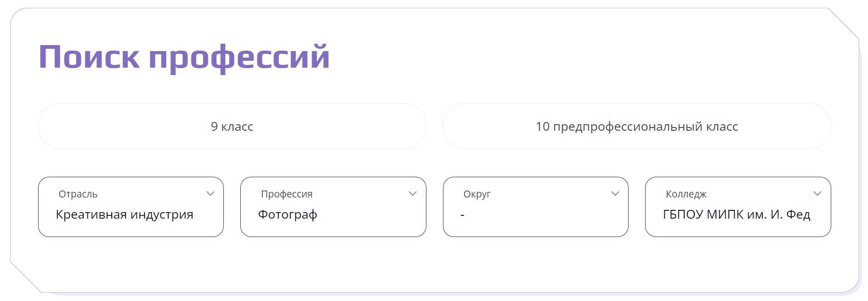Open the Отрасль dropdown box

[x=130, y=207]
